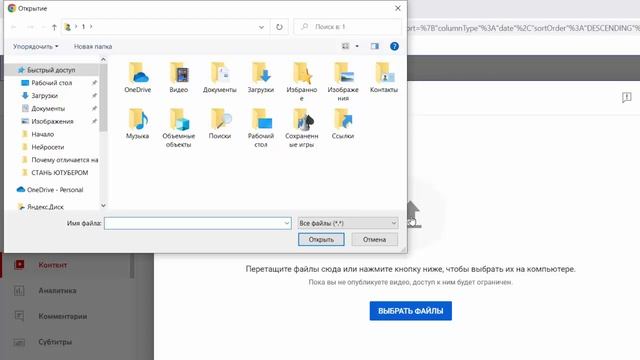Open the view options dropdown arrow

(357, 46)
